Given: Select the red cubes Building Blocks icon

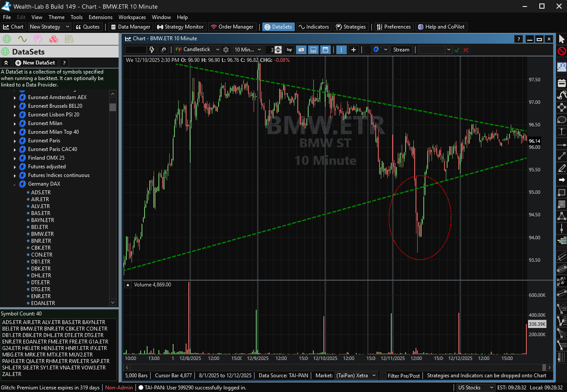Looking at the screenshot, I should click(x=54, y=39).
